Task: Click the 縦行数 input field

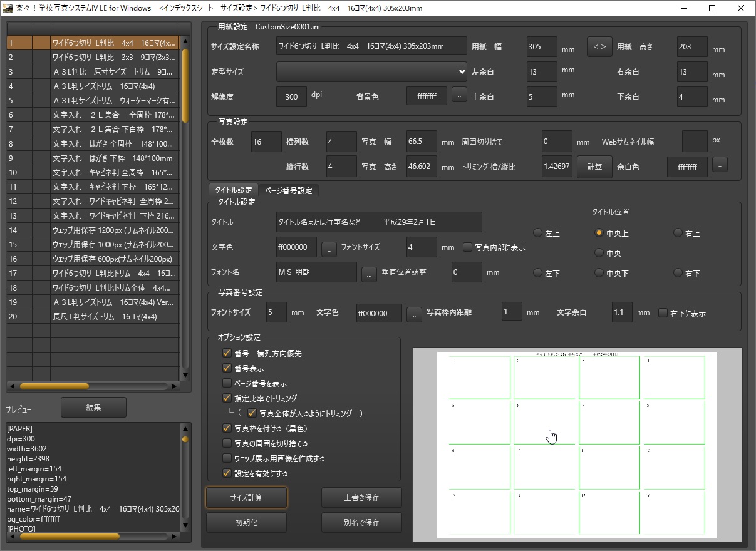Action: 341,167
